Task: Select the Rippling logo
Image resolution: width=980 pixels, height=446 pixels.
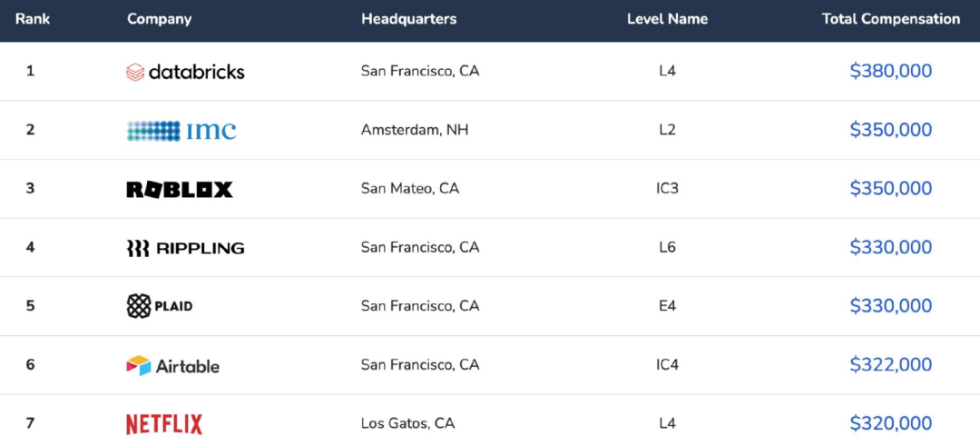Action: pyautogui.click(x=185, y=248)
